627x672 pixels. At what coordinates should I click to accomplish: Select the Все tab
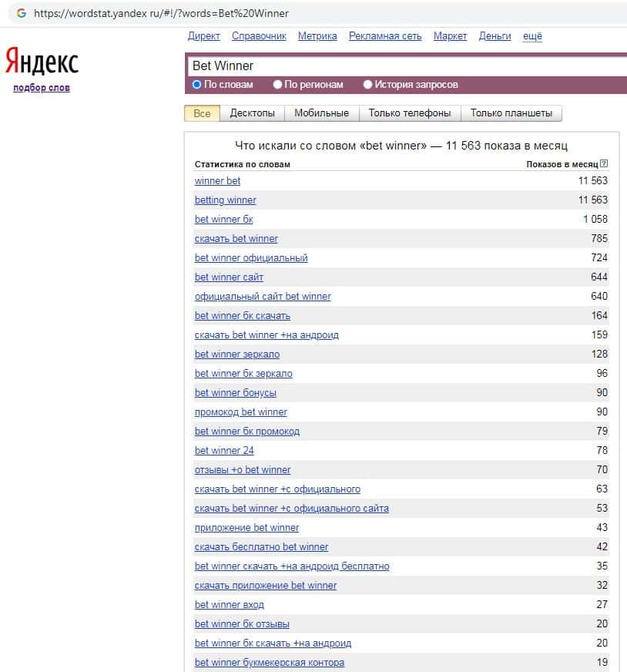point(202,113)
